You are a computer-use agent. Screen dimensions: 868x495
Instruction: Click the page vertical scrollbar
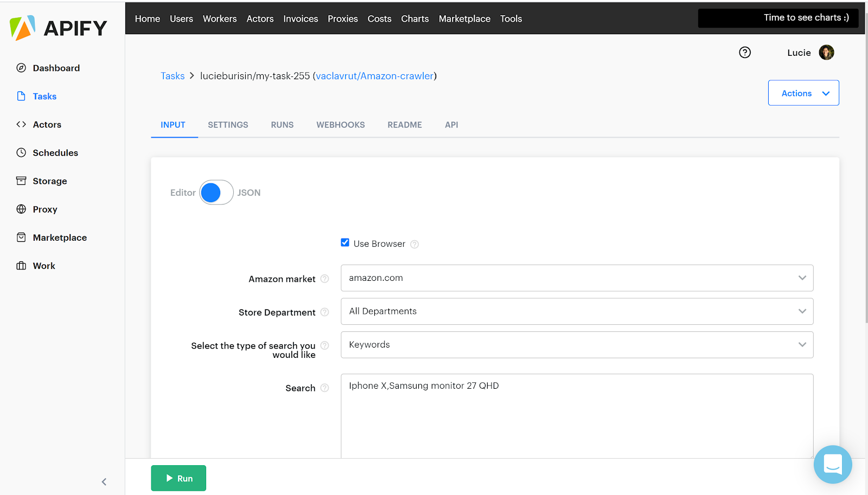(866, 168)
